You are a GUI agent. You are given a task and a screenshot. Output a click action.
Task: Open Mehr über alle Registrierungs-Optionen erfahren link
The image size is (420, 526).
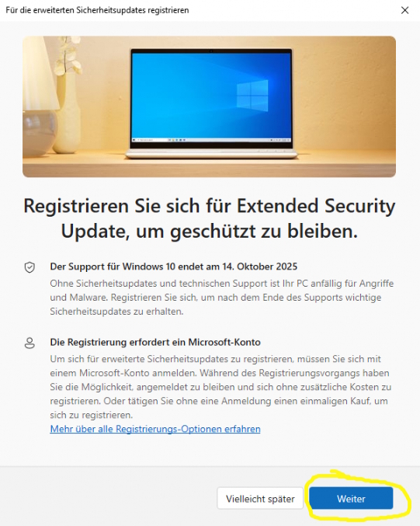(155, 429)
